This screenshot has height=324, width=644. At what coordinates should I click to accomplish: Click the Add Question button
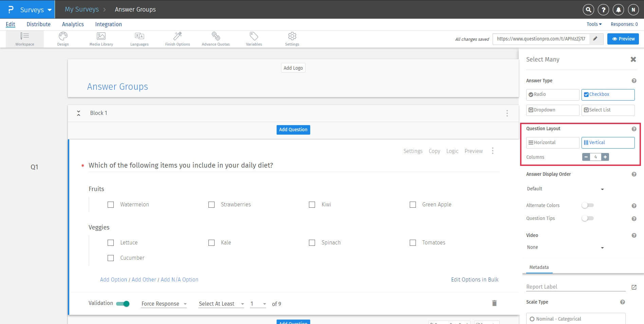(x=293, y=130)
